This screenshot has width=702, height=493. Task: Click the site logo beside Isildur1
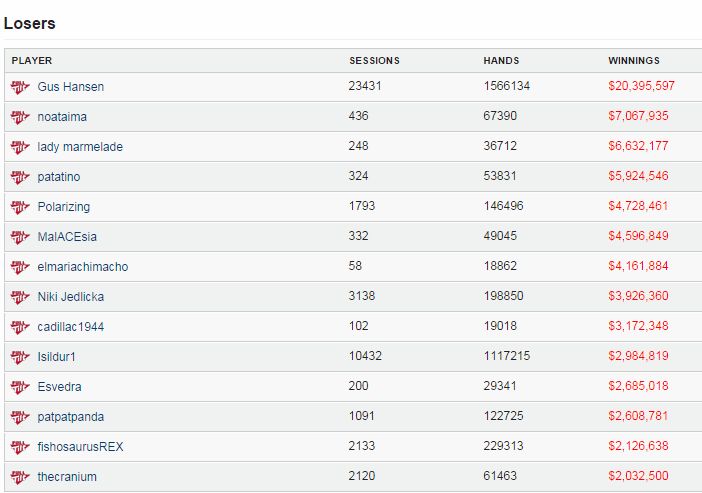click(x=20, y=357)
